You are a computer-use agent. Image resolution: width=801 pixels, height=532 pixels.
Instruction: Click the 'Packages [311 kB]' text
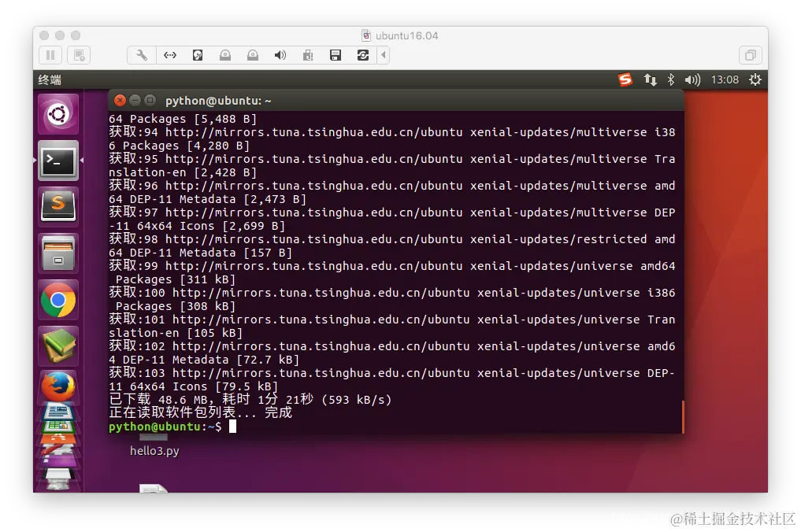click(175, 279)
